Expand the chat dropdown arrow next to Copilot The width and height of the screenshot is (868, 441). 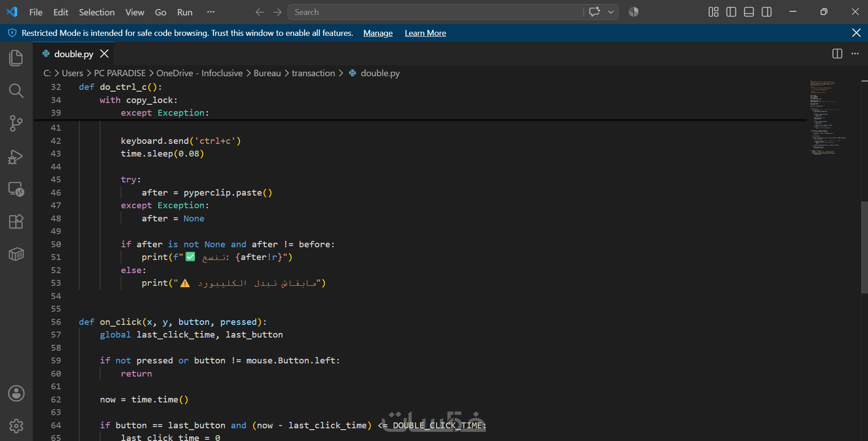(x=611, y=12)
